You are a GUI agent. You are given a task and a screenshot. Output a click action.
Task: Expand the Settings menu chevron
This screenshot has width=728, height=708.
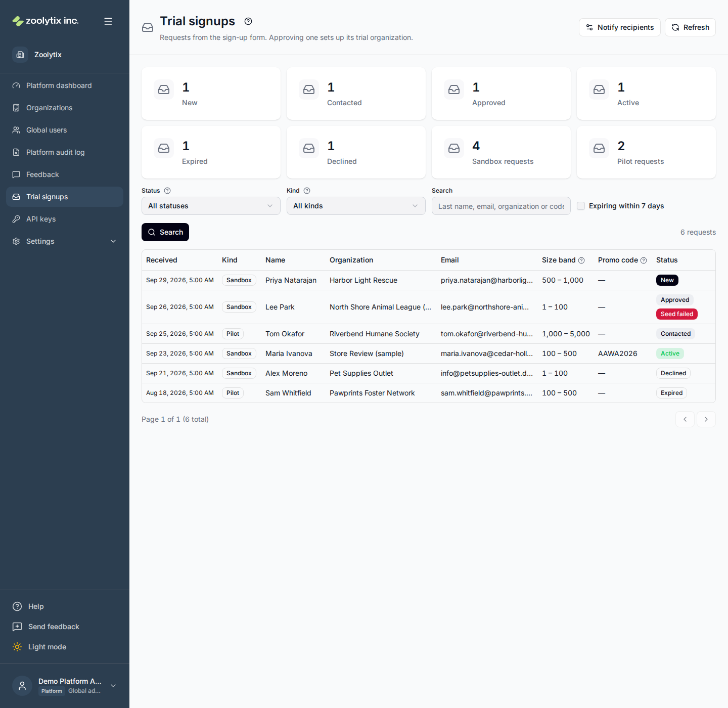(x=113, y=241)
